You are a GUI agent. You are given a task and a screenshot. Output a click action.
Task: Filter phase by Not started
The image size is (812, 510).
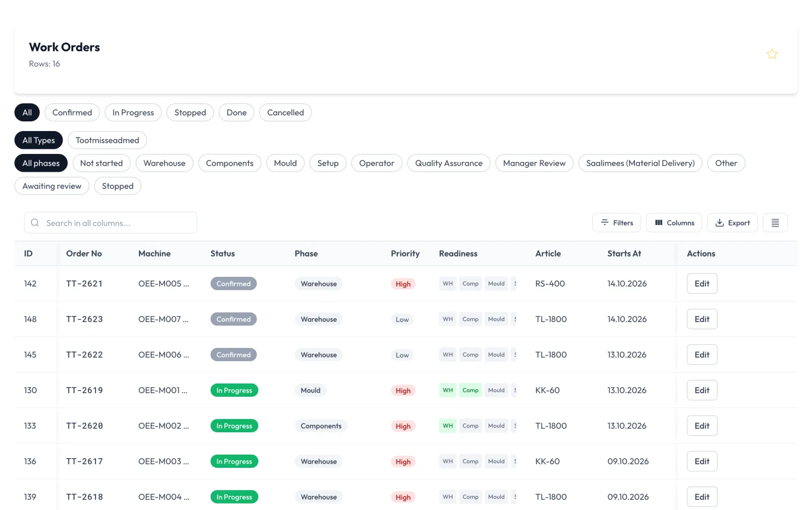click(x=101, y=163)
